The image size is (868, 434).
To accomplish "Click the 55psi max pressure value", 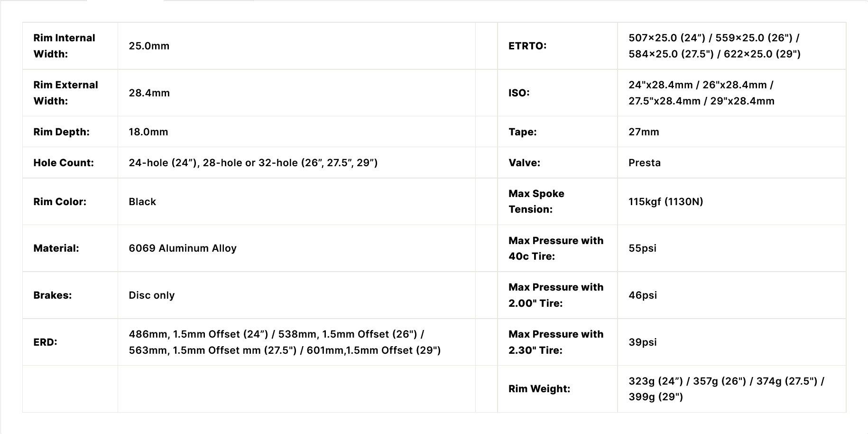I will [642, 248].
